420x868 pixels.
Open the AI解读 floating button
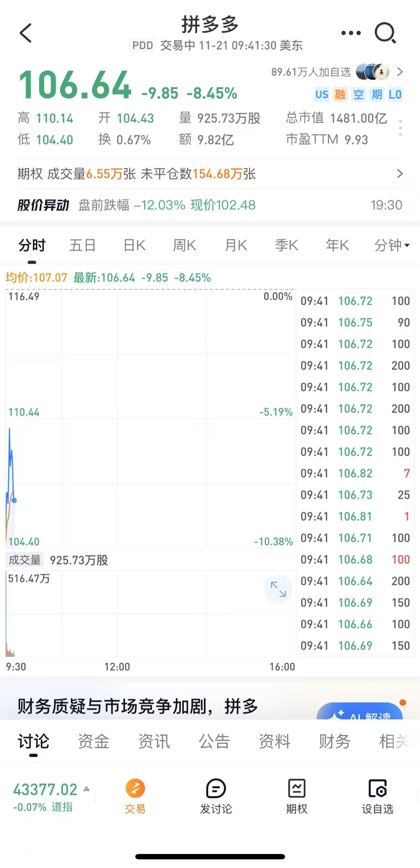pos(360,711)
